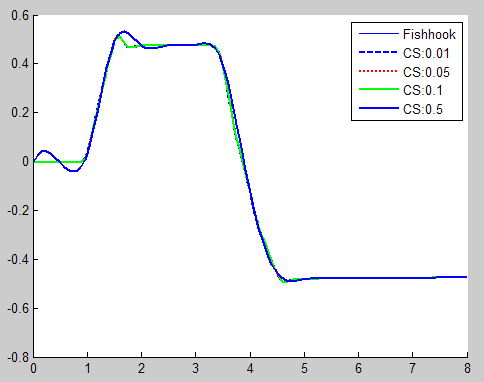
Task: Click the CS:0.5 legend text
Action: click(x=423, y=109)
